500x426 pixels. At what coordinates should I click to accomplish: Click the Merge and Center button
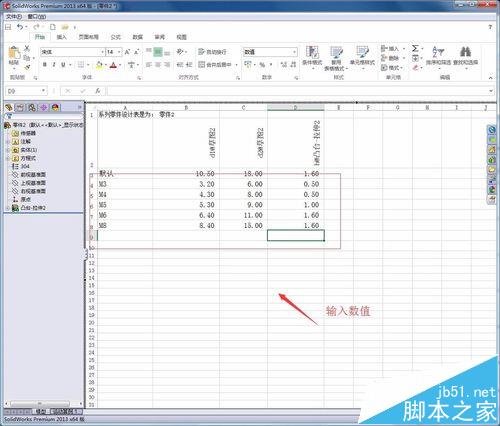pyautogui.click(x=215, y=65)
